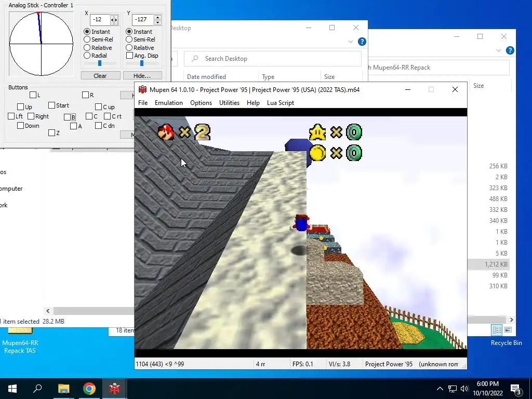Image resolution: width=532 pixels, height=399 pixels.
Task: Adjust the X axis sensitivity slider
Action: tap(100, 63)
